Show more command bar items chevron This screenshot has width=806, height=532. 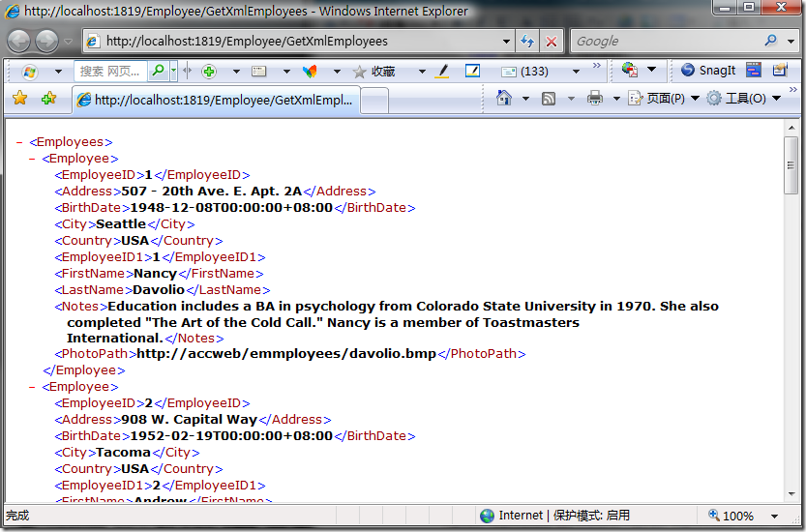tap(792, 89)
